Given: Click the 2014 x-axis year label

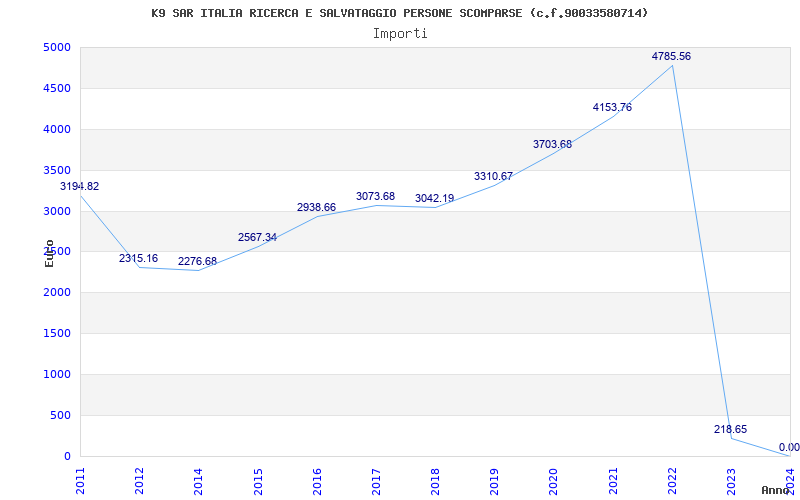Looking at the screenshot, I should pos(198,481).
